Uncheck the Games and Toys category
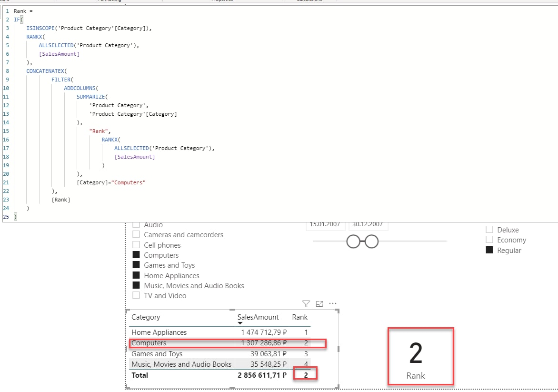 (x=136, y=264)
